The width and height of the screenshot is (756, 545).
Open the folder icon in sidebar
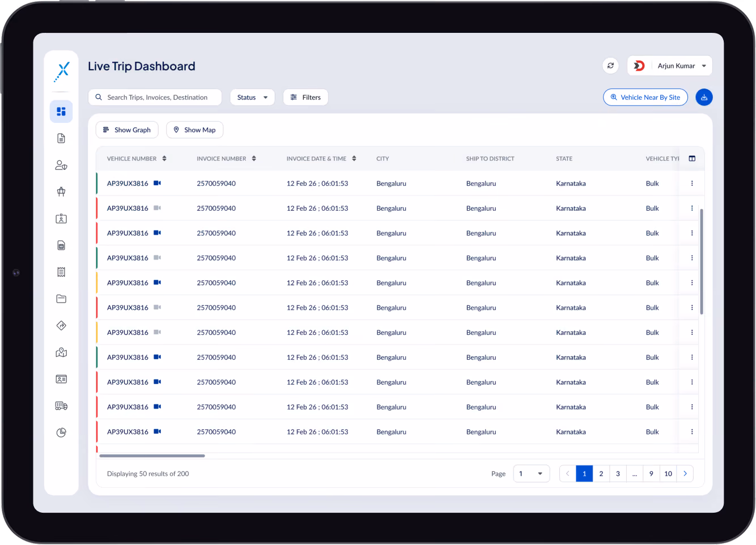point(61,299)
